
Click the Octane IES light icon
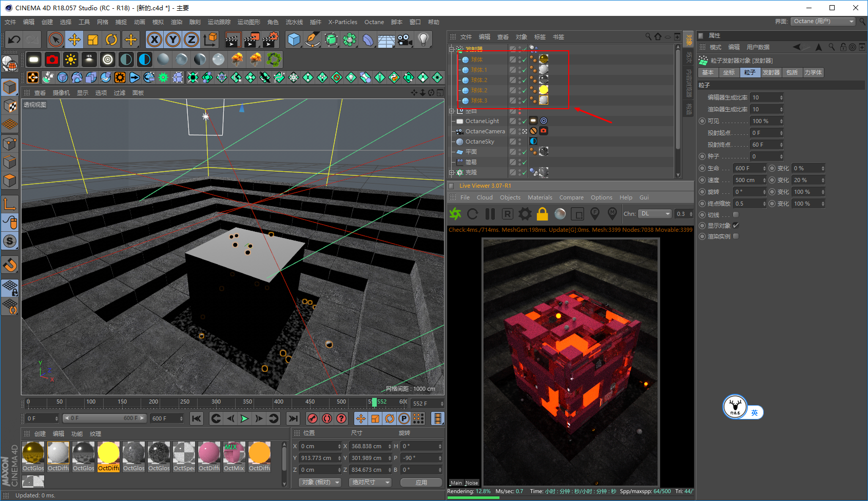click(89, 59)
